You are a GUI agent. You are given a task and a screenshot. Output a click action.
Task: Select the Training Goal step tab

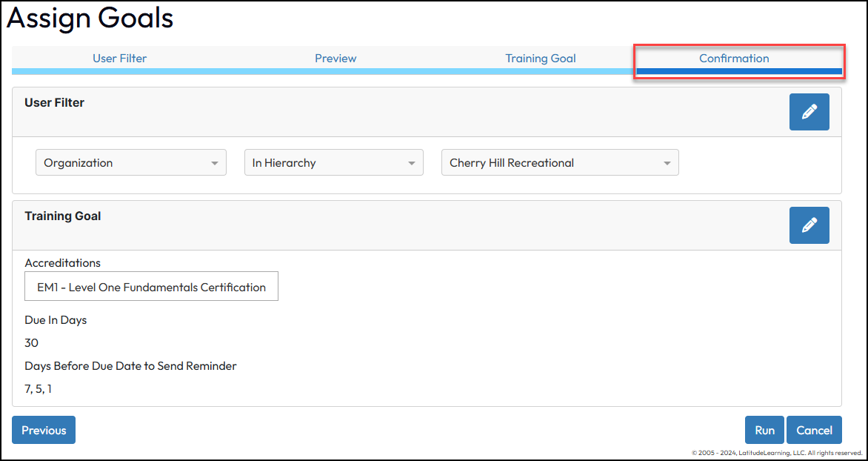tap(540, 59)
